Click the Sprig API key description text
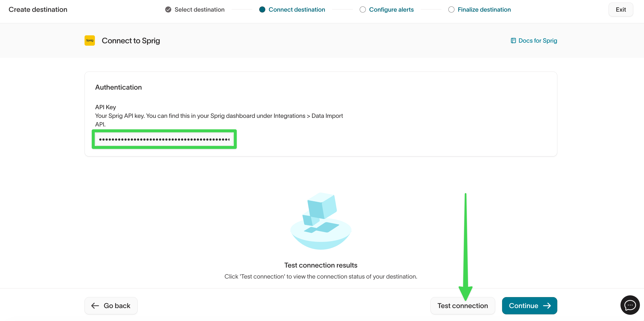Viewport: 644px width, 321px height. point(219,120)
